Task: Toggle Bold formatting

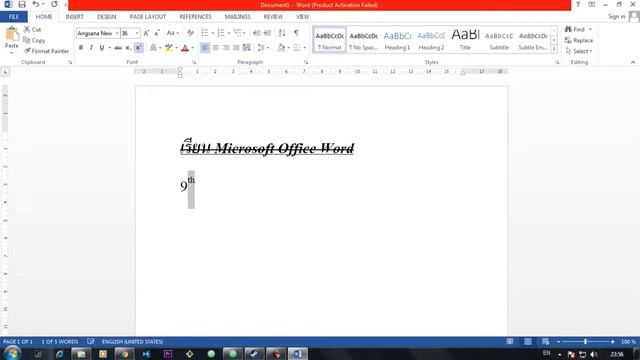Action: click(81, 48)
